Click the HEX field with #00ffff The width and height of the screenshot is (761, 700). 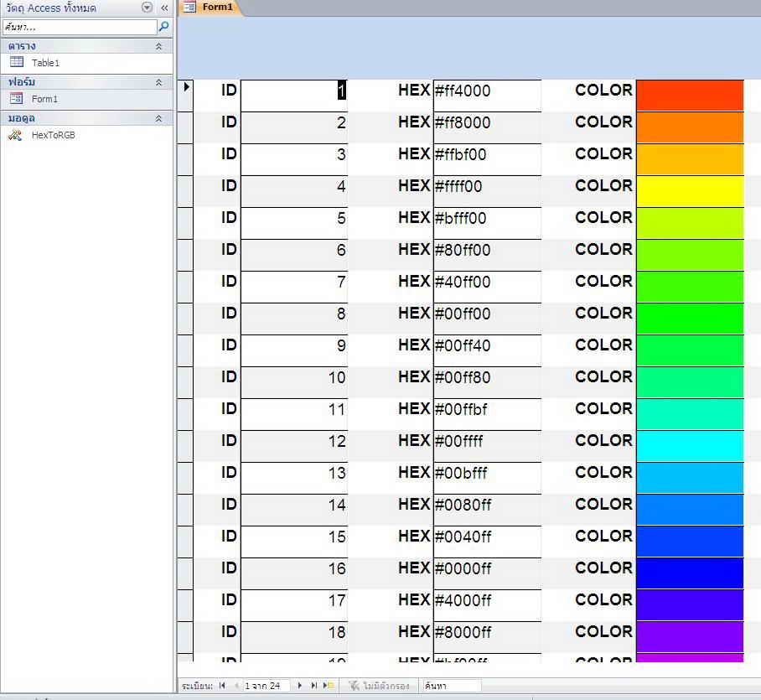[487, 446]
